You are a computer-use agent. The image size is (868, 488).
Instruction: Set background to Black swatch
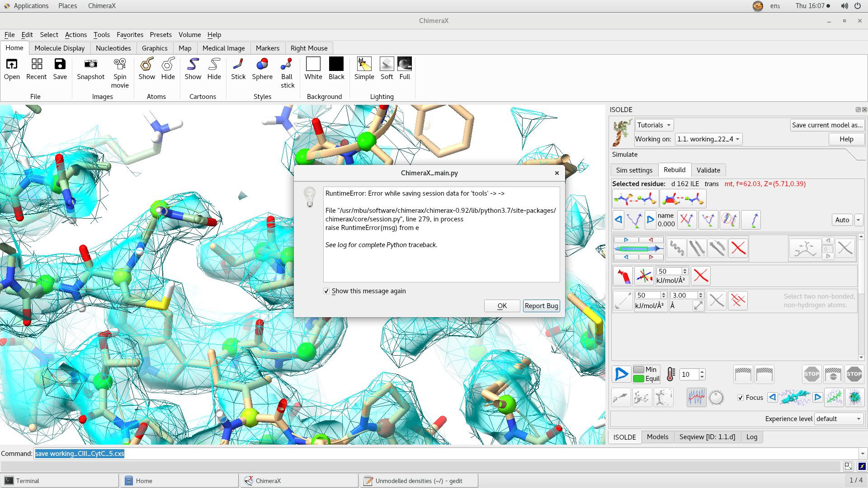point(336,64)
